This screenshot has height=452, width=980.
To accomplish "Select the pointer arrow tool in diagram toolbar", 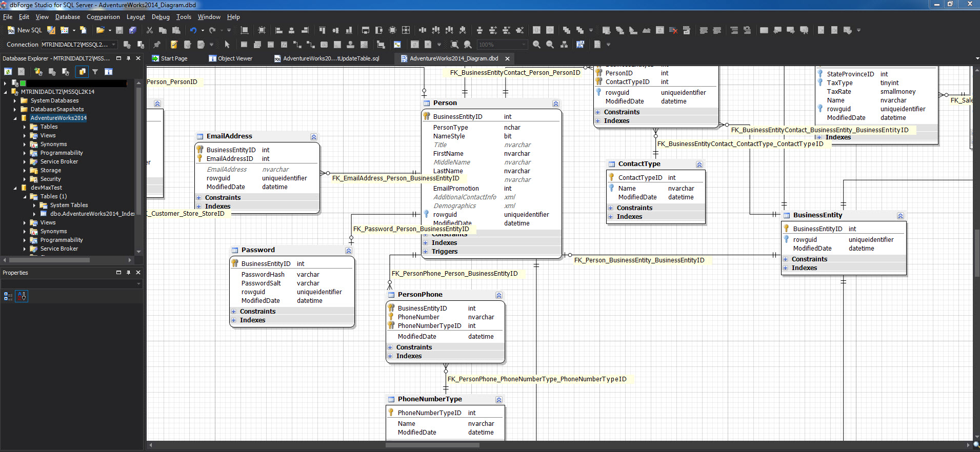I will 227,45.
